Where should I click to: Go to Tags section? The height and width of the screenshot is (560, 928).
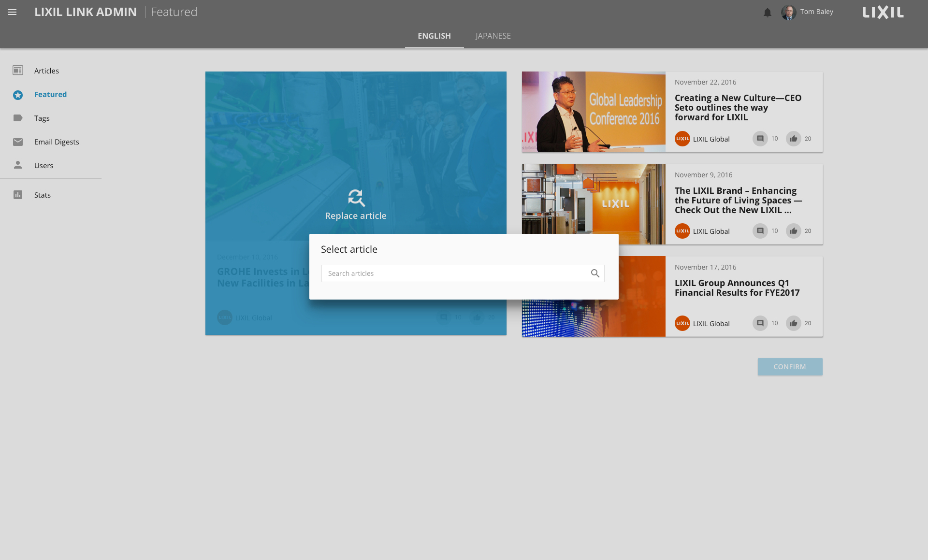(x=42, y=118)
